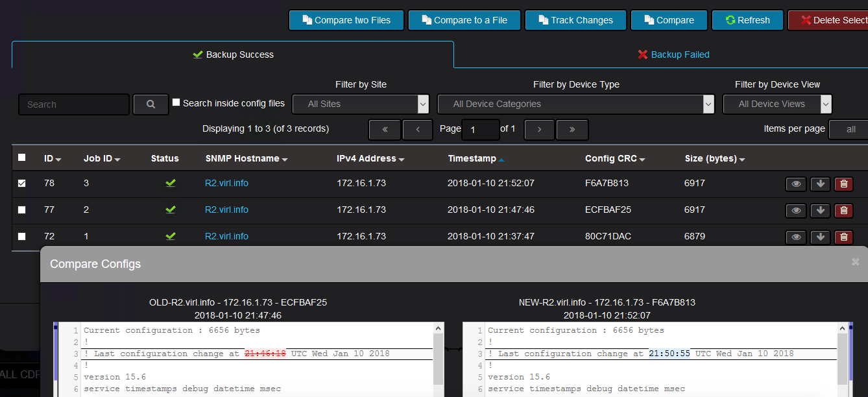Click the page number input field
This screenshot has height=397, width=868.
pyautogui.click(x=481, y=130)
